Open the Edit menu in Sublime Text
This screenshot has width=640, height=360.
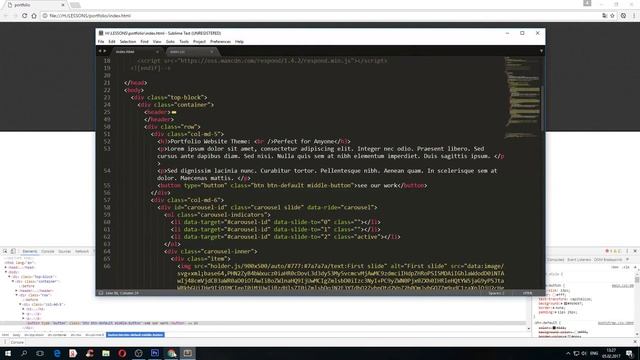coord(112,42)
